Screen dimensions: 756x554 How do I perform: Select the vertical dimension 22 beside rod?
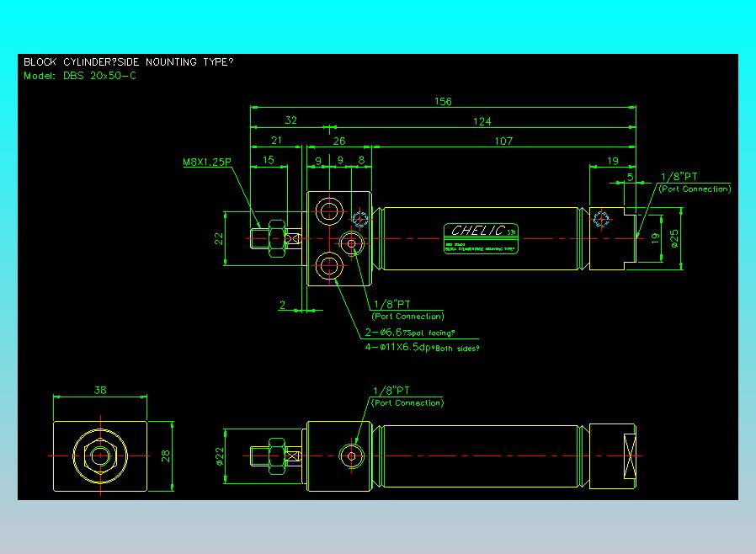point(219,238)
